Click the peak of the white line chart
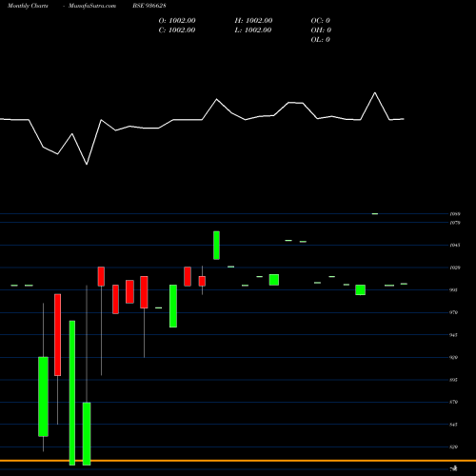This screenshot has height=476, width=476. point(375,92)
